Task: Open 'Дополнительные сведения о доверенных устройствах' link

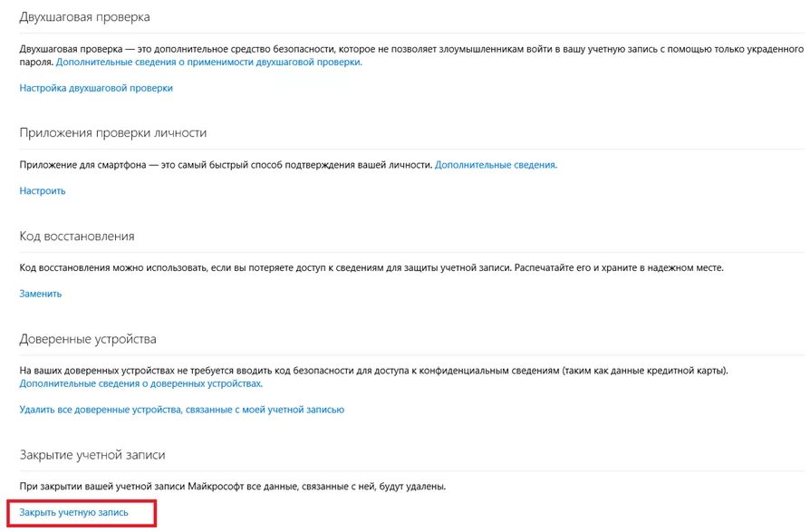Action: click(141, 383)
